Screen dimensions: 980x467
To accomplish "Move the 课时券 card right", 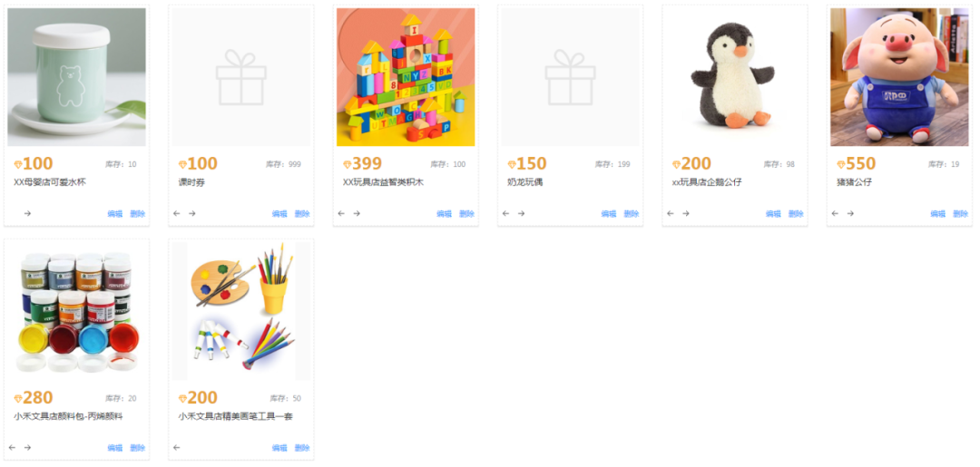I will coord(191,213).
